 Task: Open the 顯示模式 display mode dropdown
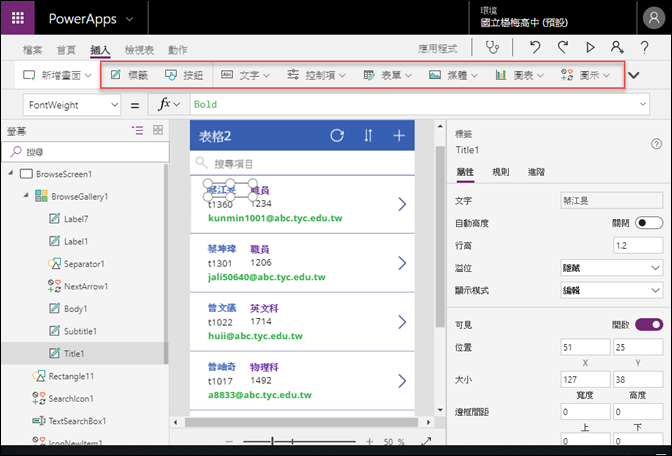612,290
